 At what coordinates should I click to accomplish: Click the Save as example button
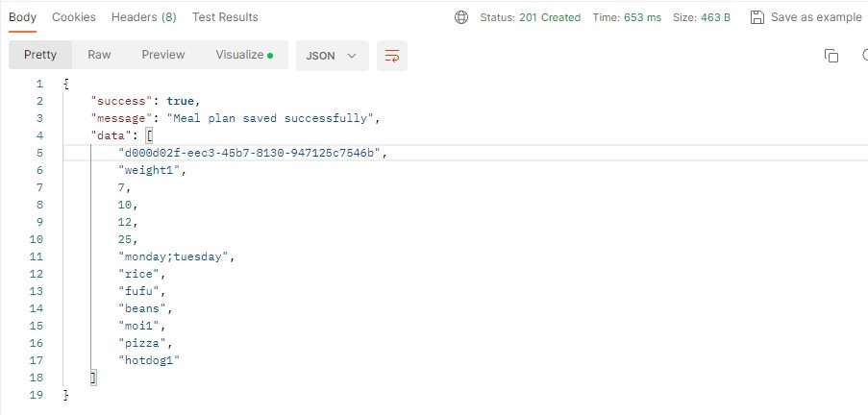pos(816,17)
